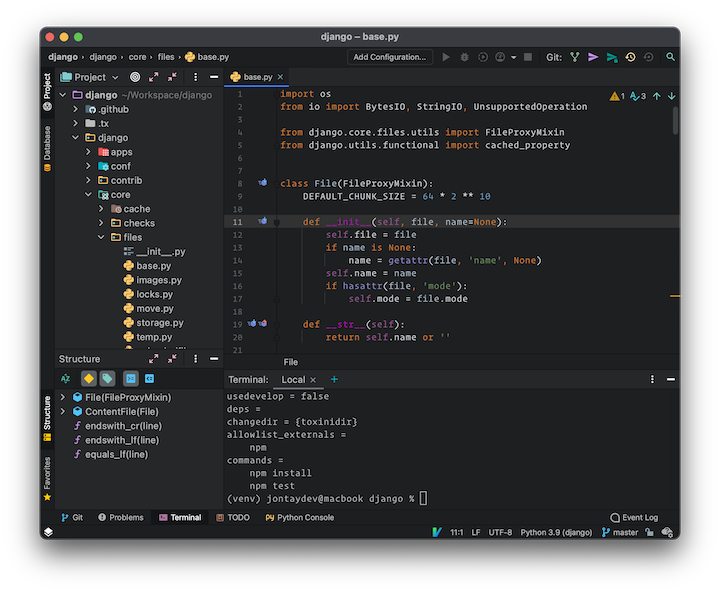The width and height of the screenshot is (720, 592).
Task: Click Add Configuration button
Action: tap(390, 57)
